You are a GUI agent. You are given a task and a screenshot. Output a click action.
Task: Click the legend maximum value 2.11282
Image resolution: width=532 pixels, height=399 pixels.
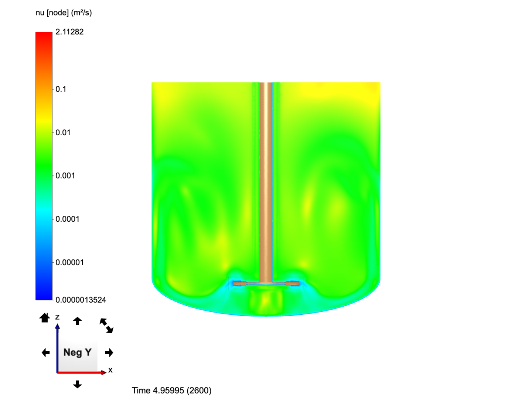[69, 32]
